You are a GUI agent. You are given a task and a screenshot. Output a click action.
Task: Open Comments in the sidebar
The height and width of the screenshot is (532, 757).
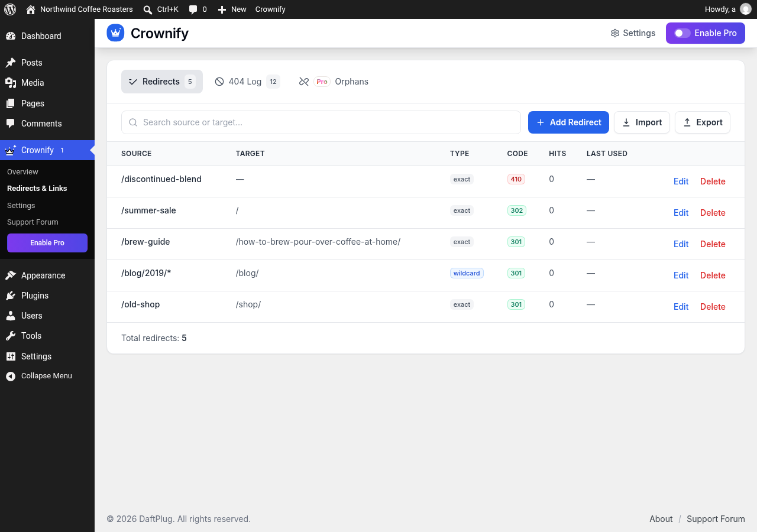tap(47, 124)
